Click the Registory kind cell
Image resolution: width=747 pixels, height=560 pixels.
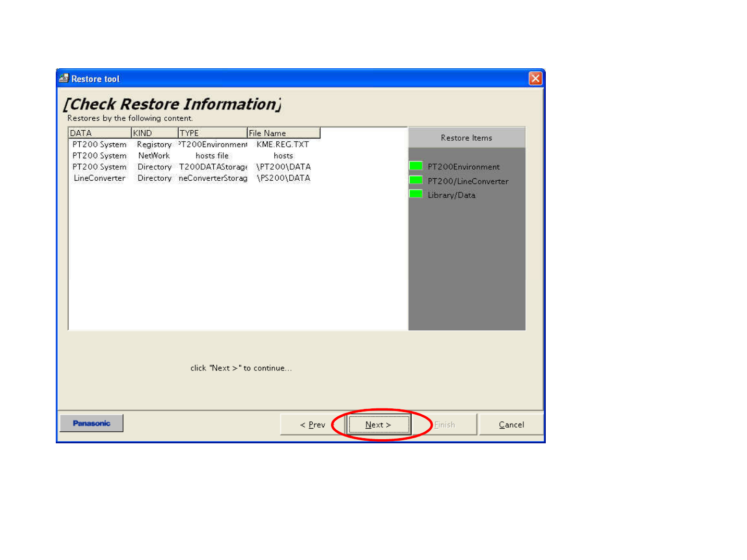click(154, 144)
